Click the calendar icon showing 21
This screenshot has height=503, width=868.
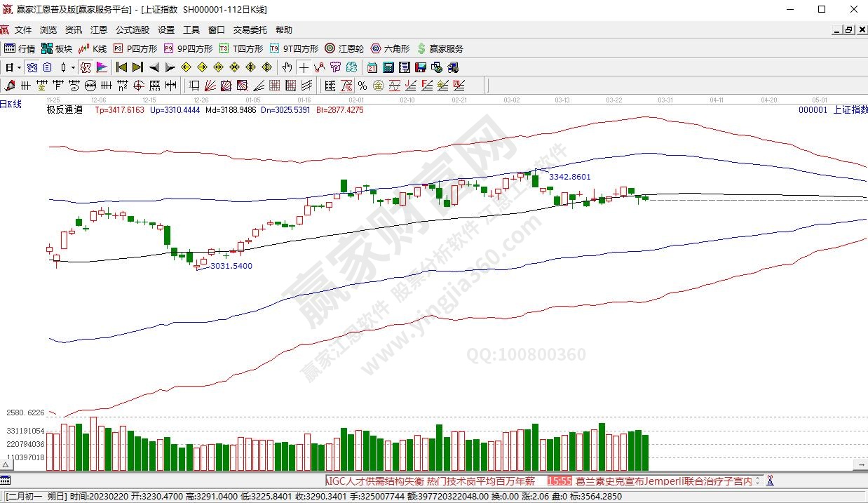(372, 67)
